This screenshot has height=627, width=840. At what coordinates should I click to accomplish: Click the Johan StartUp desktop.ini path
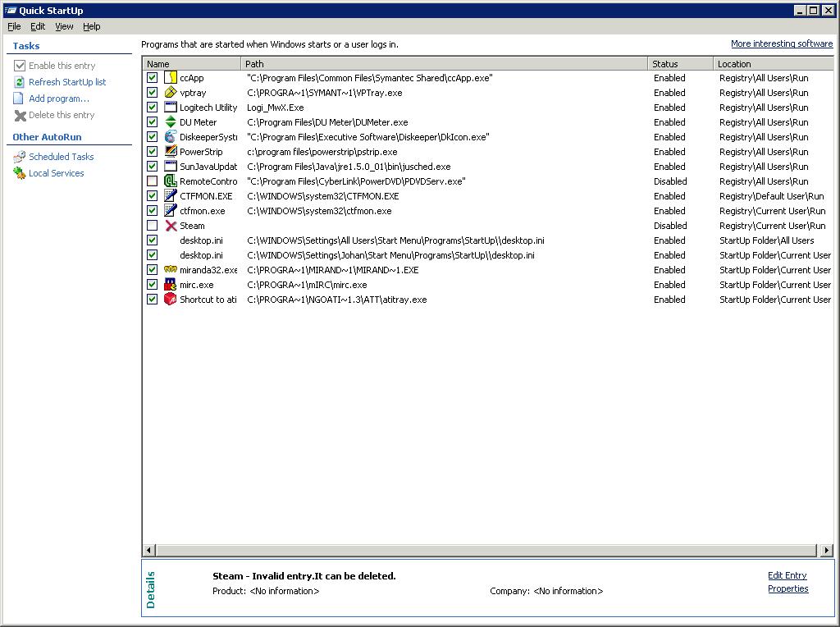click(390, 255)
